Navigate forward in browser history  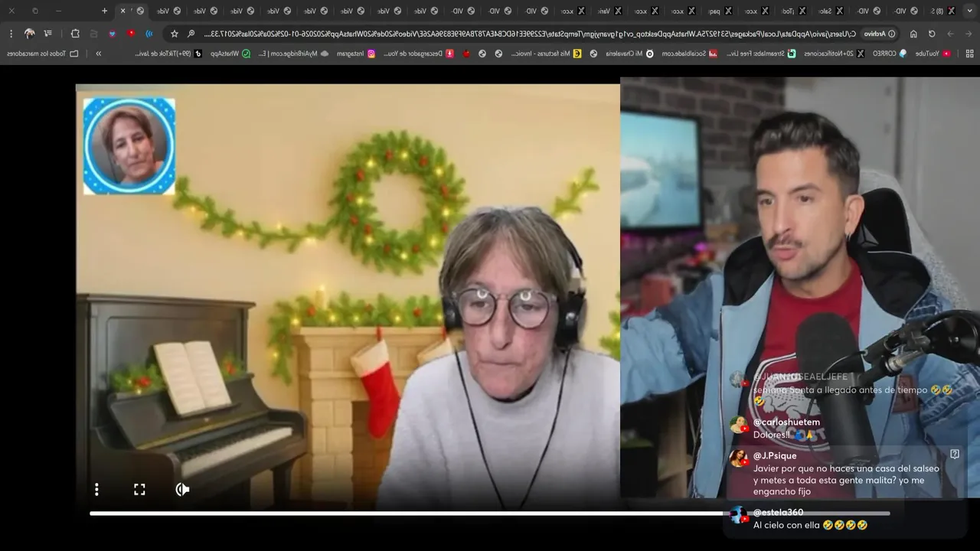(950, 34)
